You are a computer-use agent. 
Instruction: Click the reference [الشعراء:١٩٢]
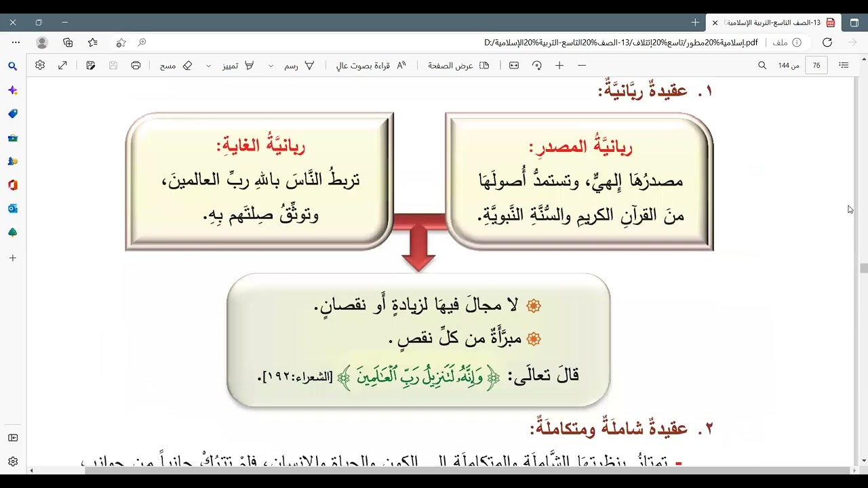pos(296,376)
